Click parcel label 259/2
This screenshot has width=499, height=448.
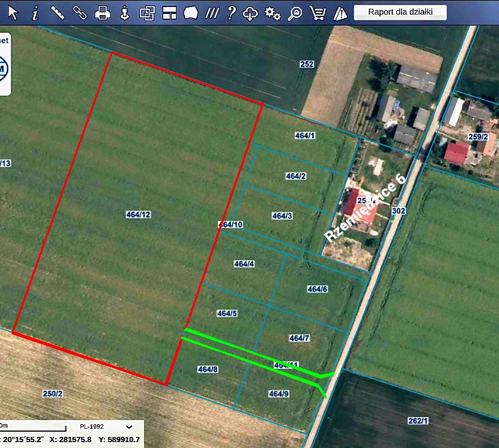point(478,137)
